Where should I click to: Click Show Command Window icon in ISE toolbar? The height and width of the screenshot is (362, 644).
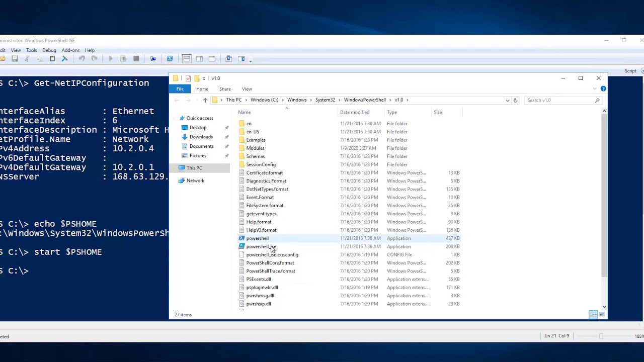(229, 59)
